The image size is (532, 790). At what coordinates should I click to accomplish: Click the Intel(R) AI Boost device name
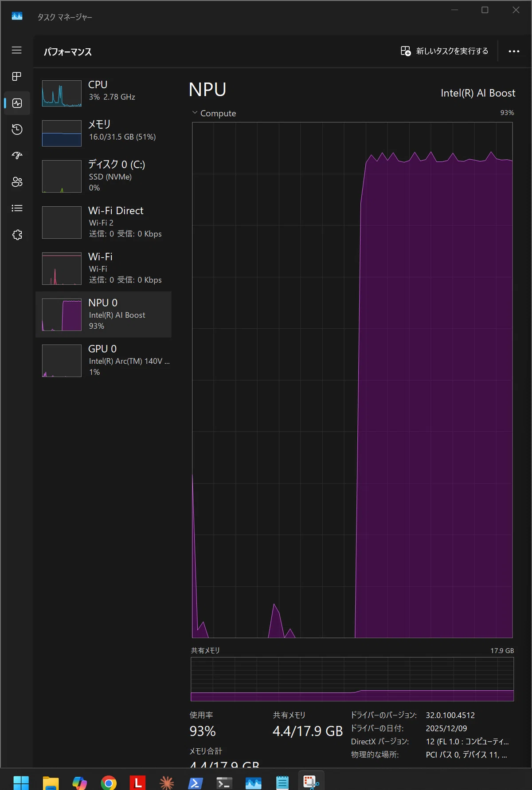pyautogui.click(x=478, y=93)
